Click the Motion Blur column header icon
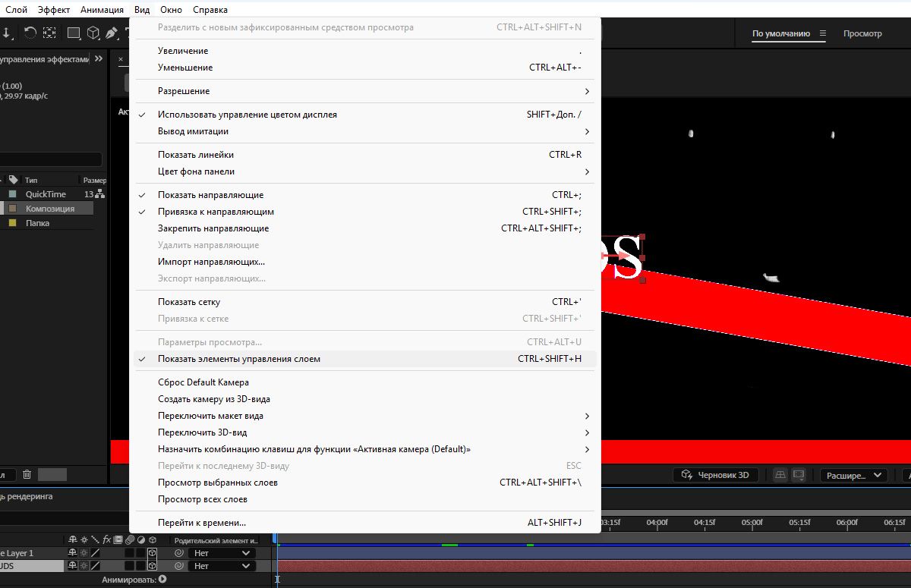The image size is (911, 588). point(130,540)
